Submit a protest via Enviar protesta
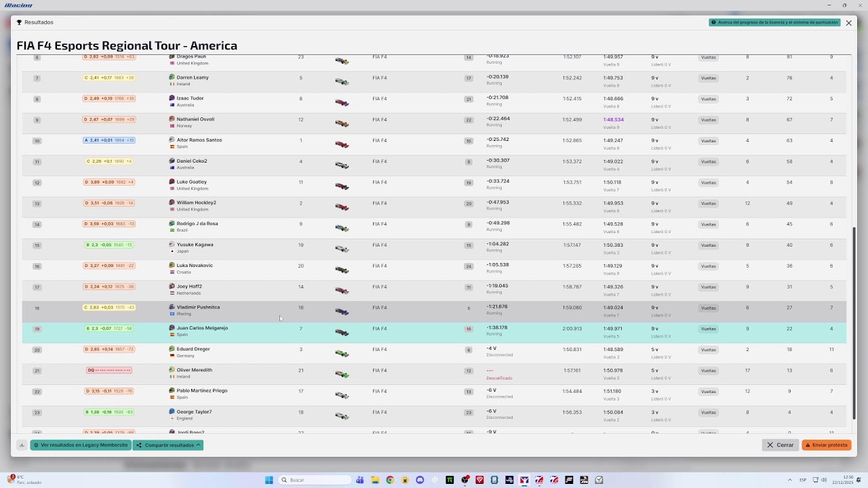 coord(827,445)
